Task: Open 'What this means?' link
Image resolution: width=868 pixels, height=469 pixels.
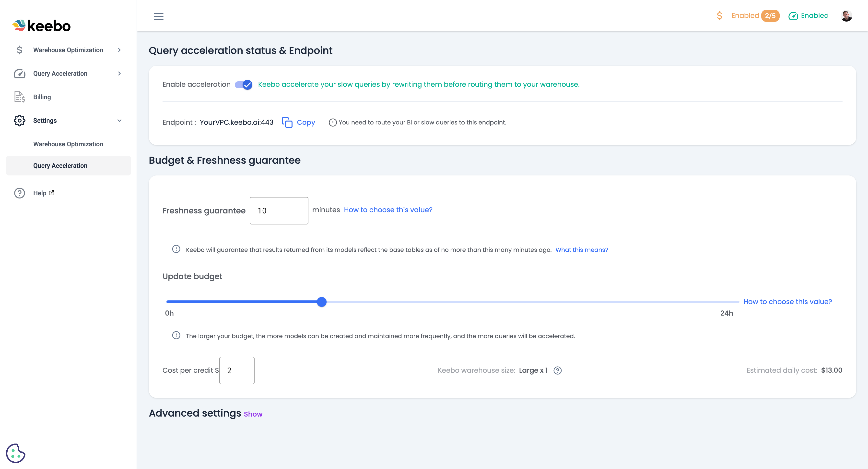Action: tap(582, 250)
